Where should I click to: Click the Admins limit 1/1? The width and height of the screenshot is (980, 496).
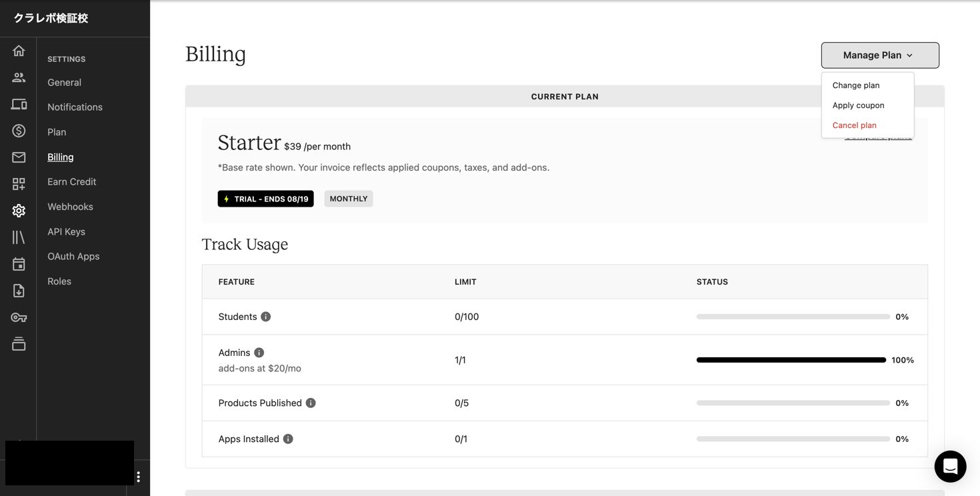click(x=460, y=360)
